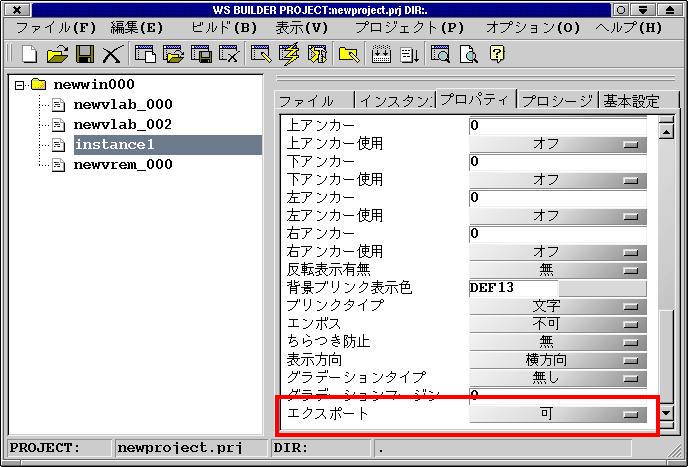Select the instance1 tree item
This screenshot has height=467, width=688.
tap(168, 145)
